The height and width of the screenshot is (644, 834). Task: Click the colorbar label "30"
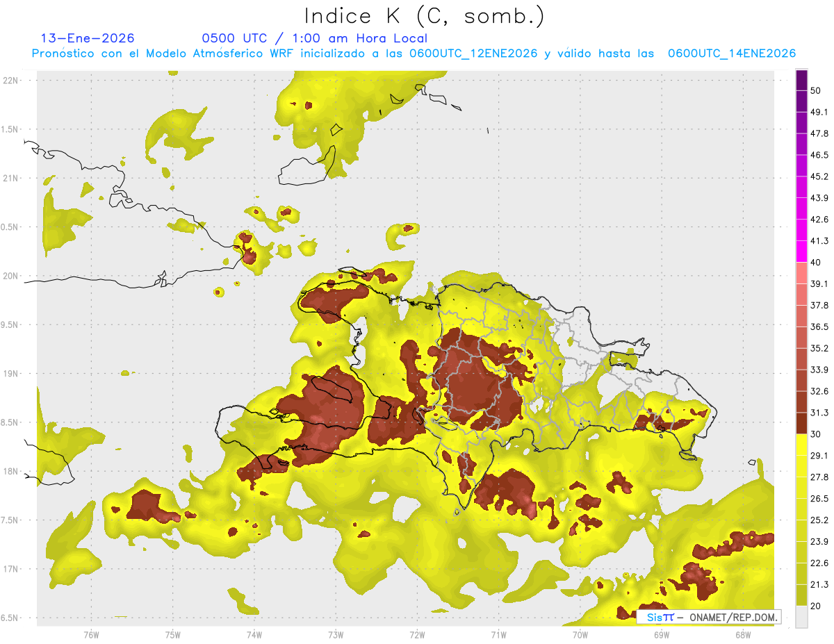tap(816, 434)
